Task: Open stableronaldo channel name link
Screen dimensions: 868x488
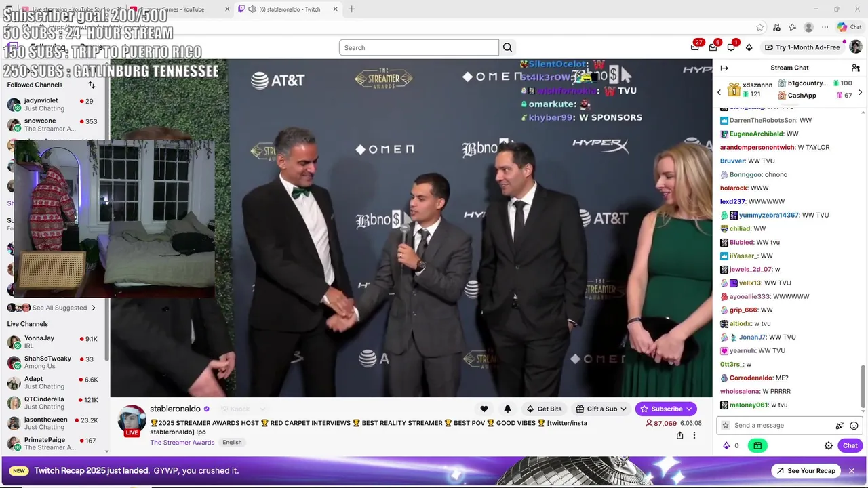Action: coord(175,409)
